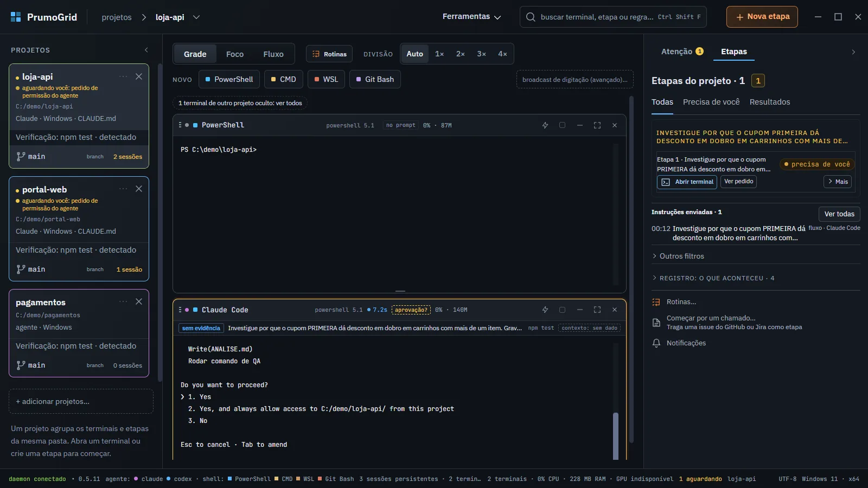Click Ver pedido on Etapa 1

point(739,182)
